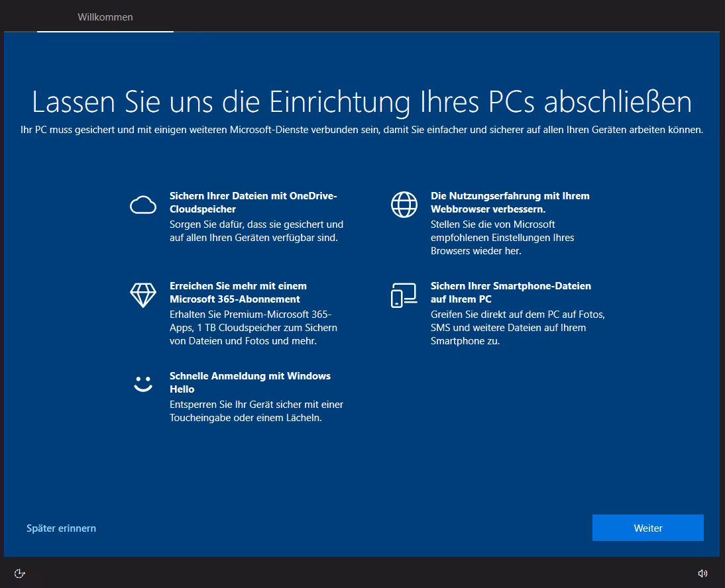Choose the Später erinnern link
Image resolution: width=725 pixels, height=588 pixels.
(x=61, y=528)
